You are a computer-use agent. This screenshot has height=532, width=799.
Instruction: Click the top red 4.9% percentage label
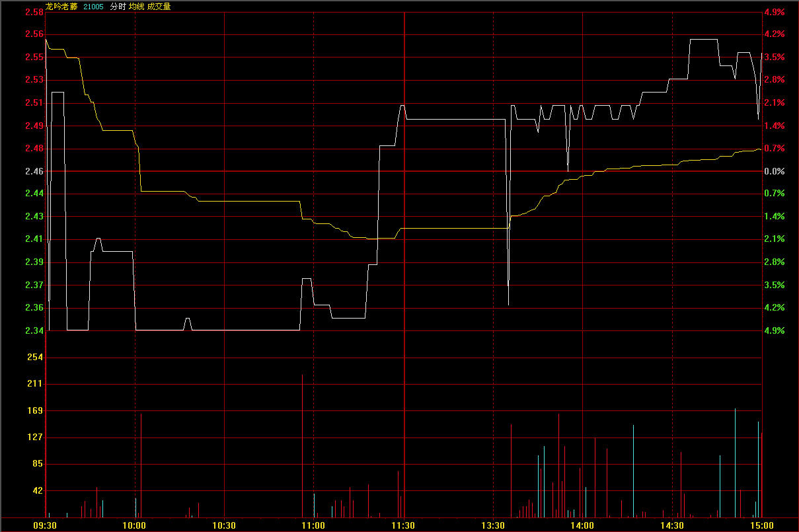pyautogui.click(x=774, y=12)
